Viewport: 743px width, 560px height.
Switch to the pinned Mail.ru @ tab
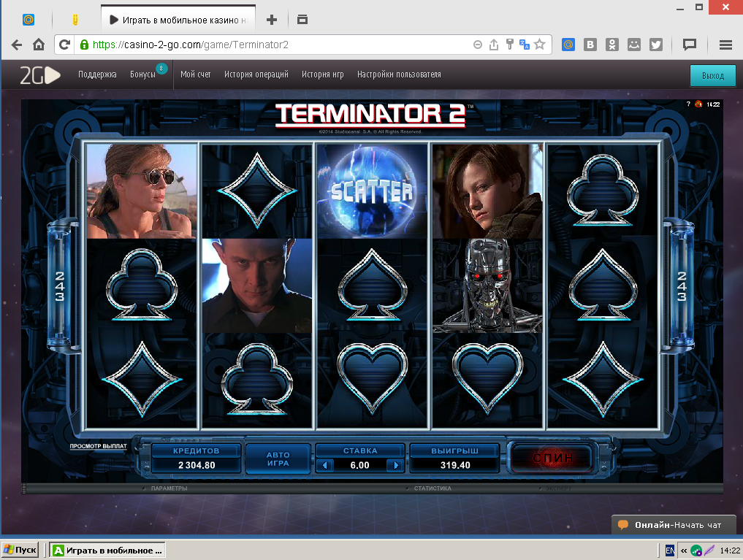click(x=28, y=20)
